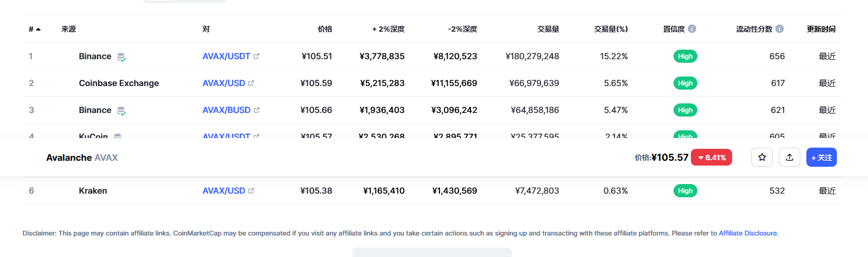
Task: Click the external link icon on the Kraken row
Action: click(251, 191)
